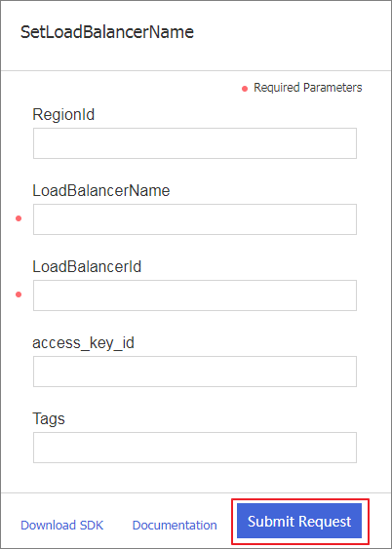Open the Download SDK link
Viewport: 392px width, 549px height.
tap(62, 526)
